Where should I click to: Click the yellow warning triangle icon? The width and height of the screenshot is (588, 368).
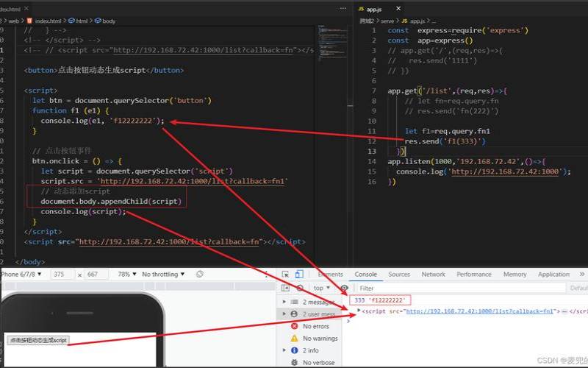(295, 338)
